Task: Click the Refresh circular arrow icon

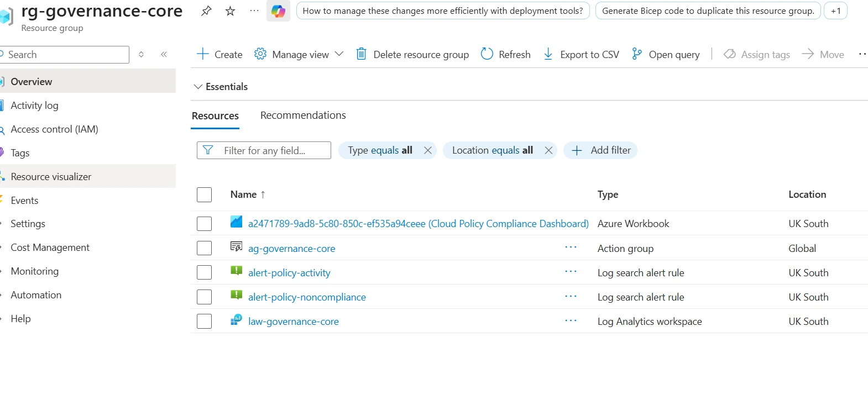Action: pos(487,54)
